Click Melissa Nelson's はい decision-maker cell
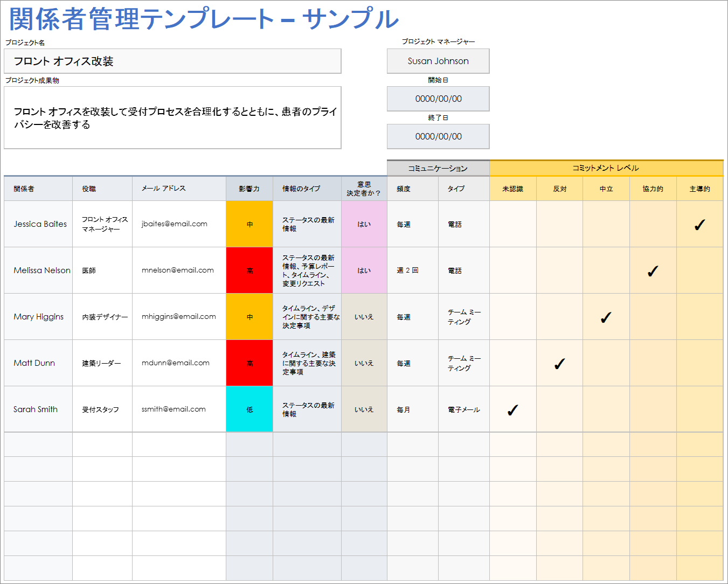The width and height of the screenshot is (728, 584). click(x=364, y=270)
